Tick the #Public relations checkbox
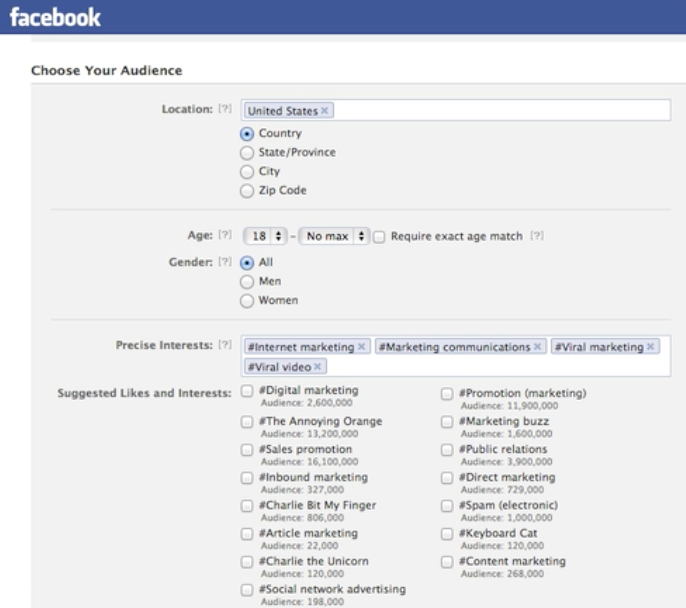This screenshot has width=686, height=608. click(447, 450)
